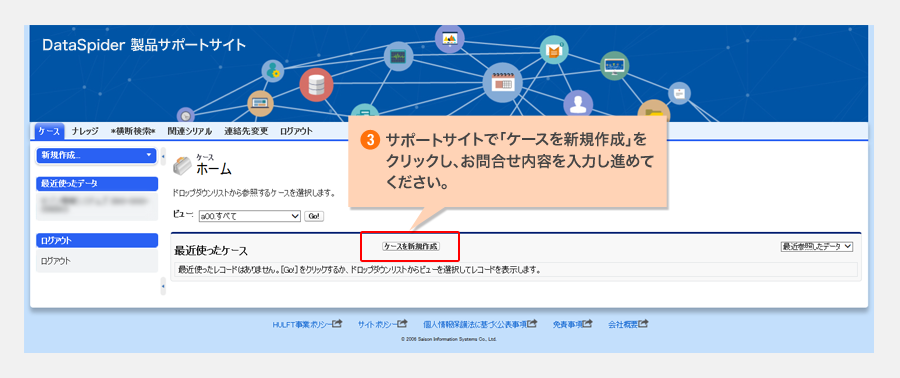The image size is (900, 378).
Task: Open the サイトポリシー footer link
Action: click(377, 325)
